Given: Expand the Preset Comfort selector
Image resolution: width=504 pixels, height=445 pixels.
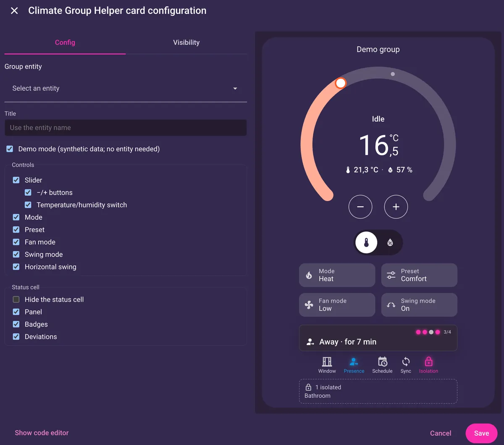Looking at the screenshot, I should 419,275.
